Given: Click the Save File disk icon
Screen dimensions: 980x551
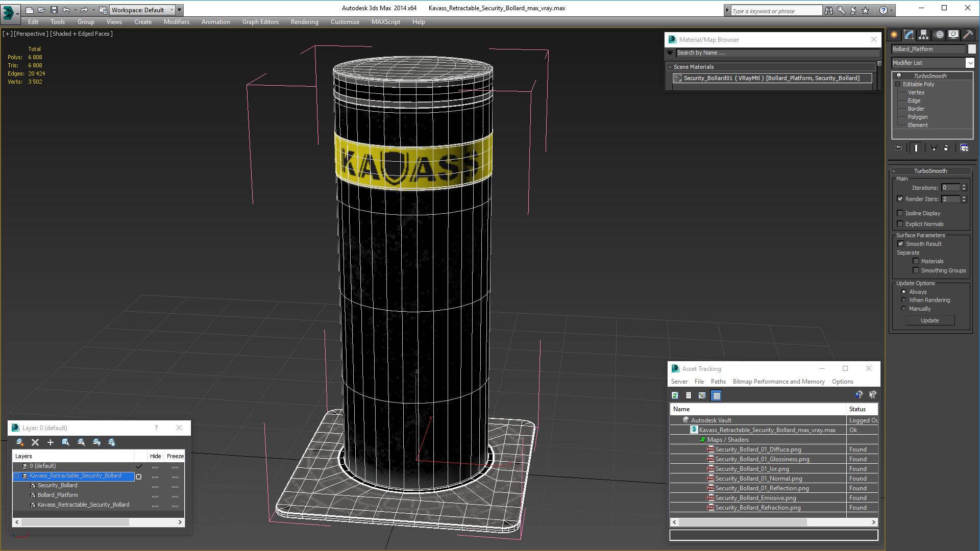Looking at the screenshot, I should pos(54,10).
